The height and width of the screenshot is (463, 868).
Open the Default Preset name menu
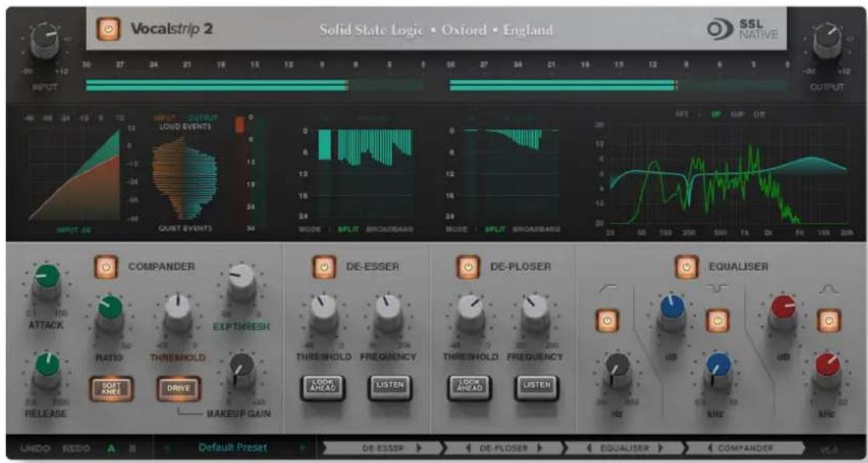click(233, 447)
